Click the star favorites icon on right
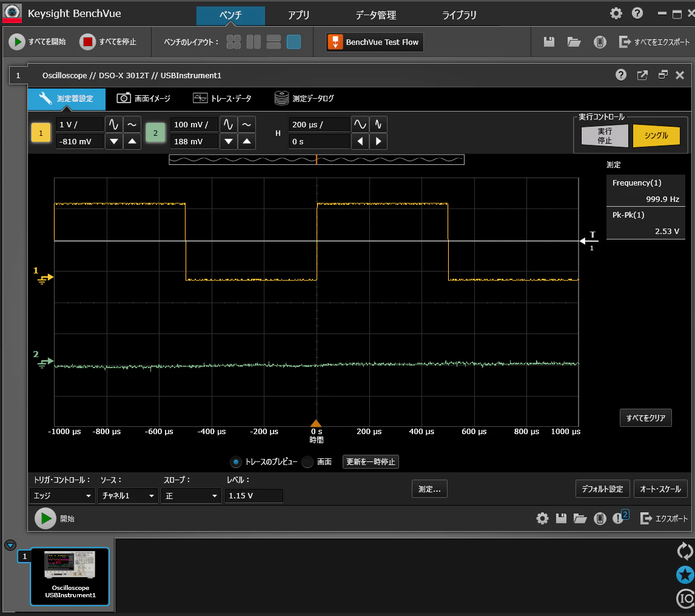 [685, 575]
